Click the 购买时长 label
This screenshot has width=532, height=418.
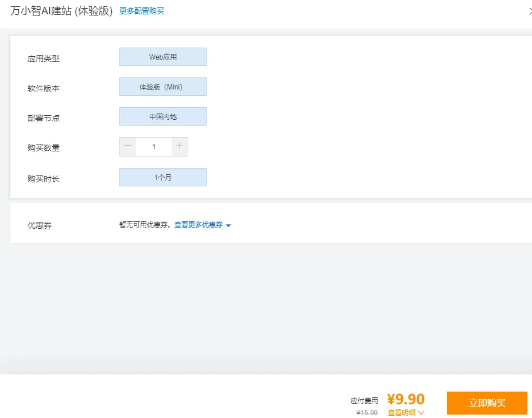(44, 179)
